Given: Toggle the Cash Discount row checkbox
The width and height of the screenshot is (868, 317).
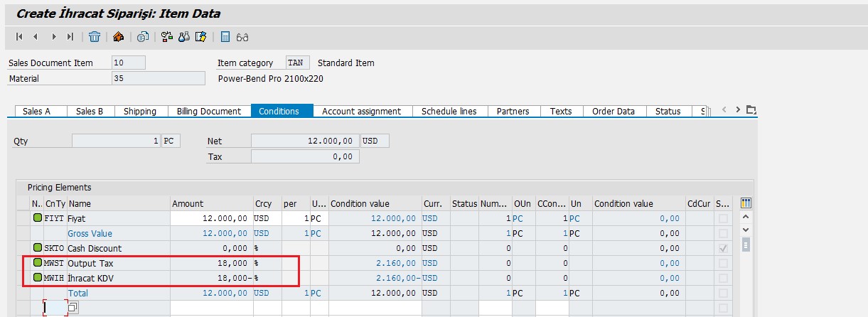Looking at the screenshot, I should tap(723, 249).
